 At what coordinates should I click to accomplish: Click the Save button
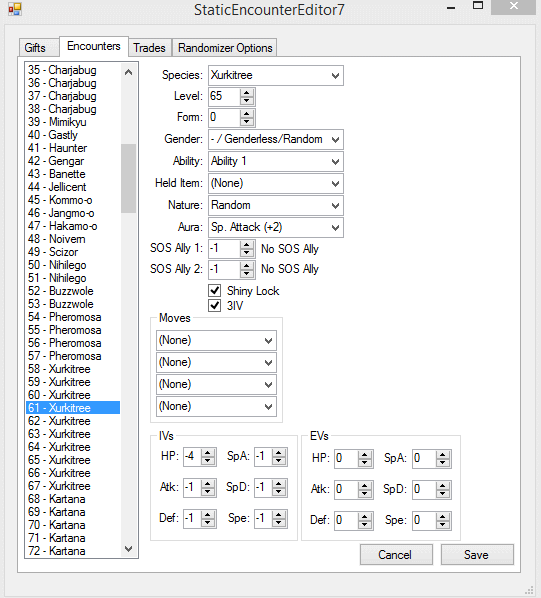[x=477, y=555]
